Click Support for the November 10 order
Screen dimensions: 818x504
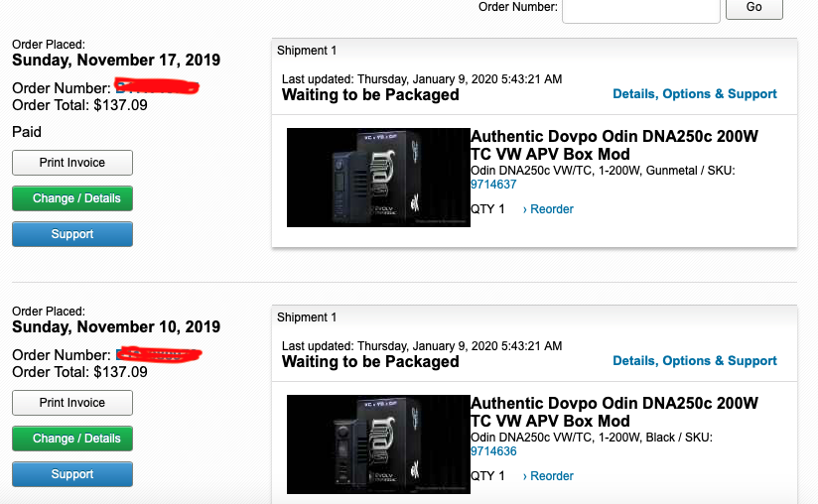pyautogui.click(x=72, y=474)
